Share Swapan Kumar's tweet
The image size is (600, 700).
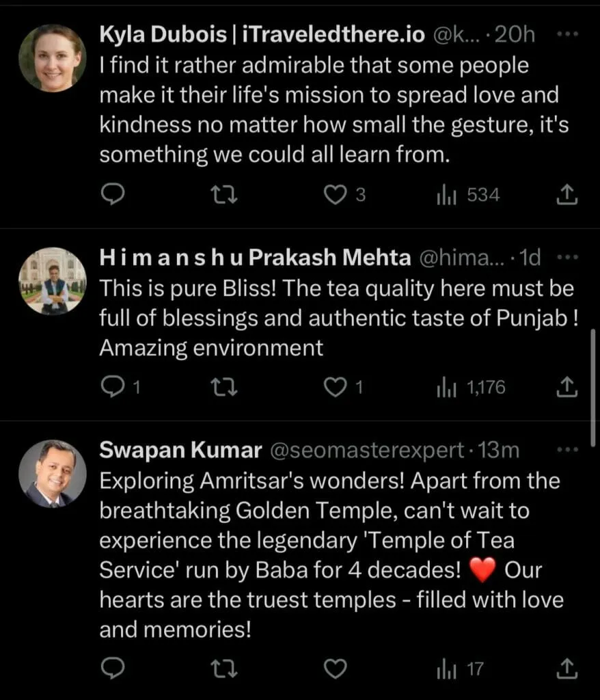[567, 669]
